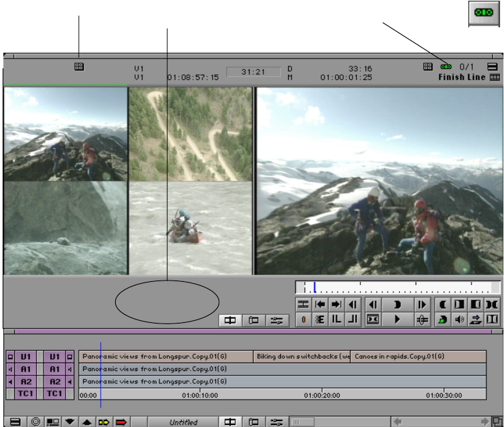Click the Mark IN button in the top row, right group
The width and height of the screenshot is (504, 427).
click(x=443, y=304)
